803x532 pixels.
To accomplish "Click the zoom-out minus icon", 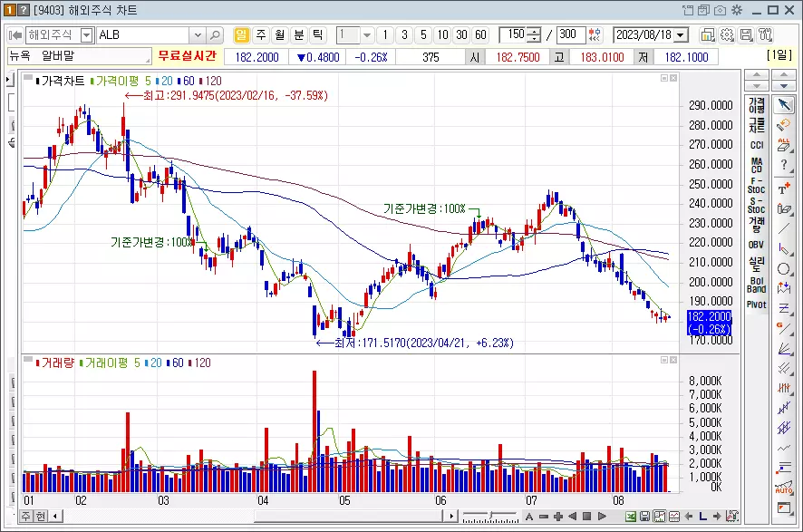I will click(x=544, y=516).
